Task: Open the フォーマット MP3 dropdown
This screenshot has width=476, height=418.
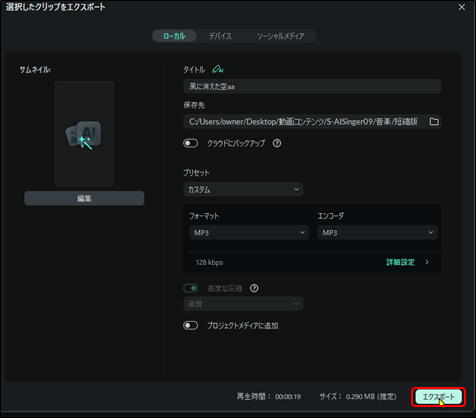Action: pyautogui.click(x=249, y=233)
